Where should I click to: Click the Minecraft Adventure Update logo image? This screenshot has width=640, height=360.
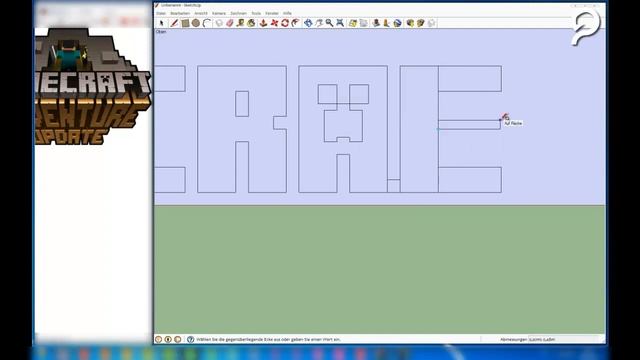click(x=93, y=87)
